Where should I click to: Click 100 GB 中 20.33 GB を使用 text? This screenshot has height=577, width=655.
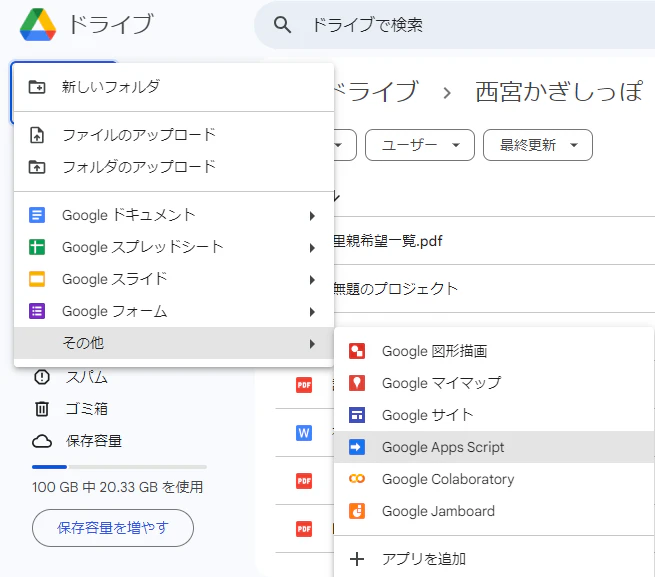(x=117, y=487)
